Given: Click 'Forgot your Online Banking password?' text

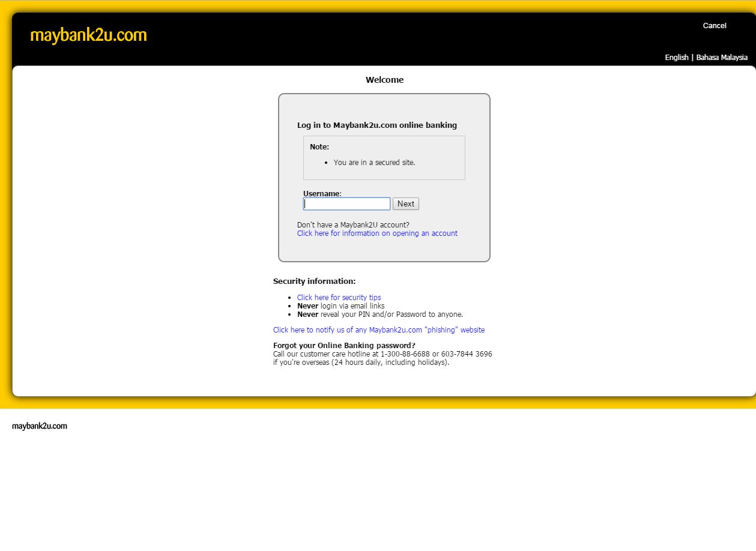Looking at the screenshot, I should point(344,346).
